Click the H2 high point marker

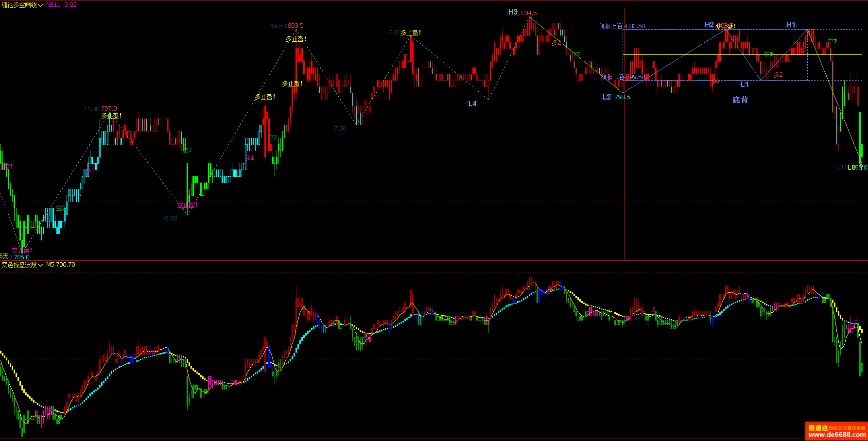(x=709, y=25)
